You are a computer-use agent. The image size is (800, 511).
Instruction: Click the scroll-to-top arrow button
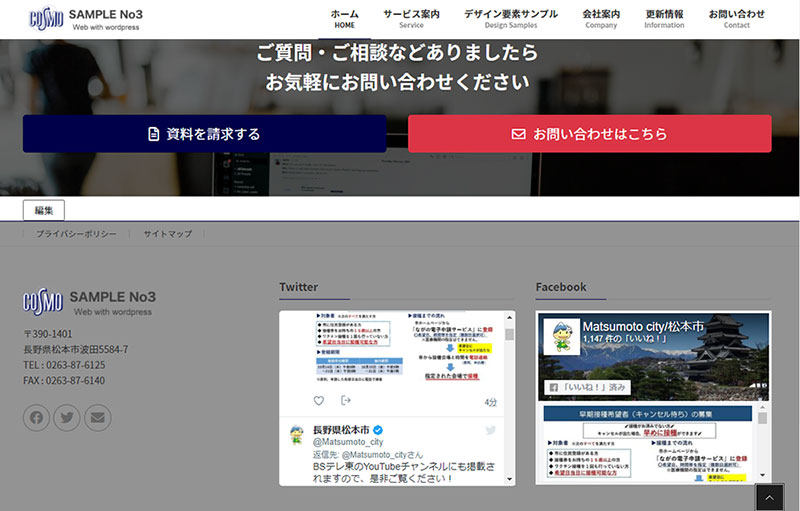tap(768, 497)
